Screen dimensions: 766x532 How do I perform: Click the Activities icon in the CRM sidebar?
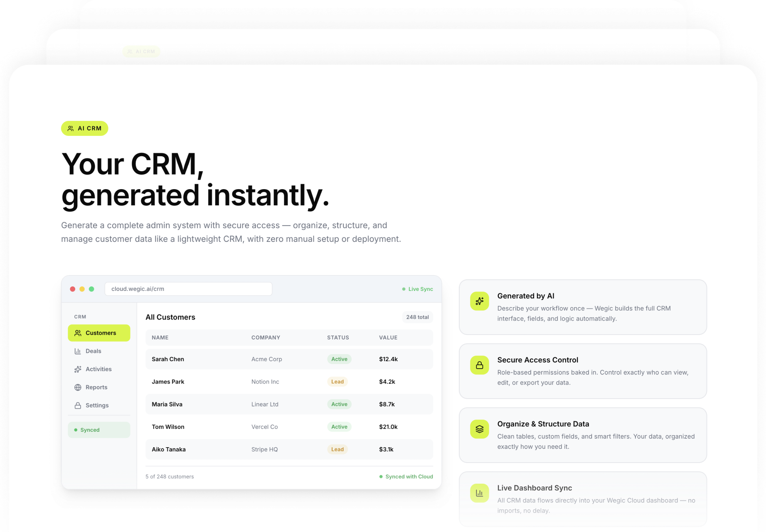(77, 369)
